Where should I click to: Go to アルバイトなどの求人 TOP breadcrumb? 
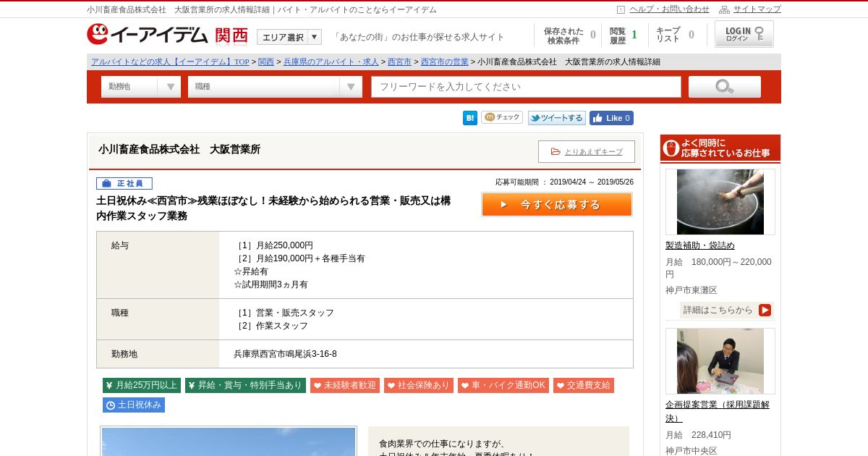pos(170,62)
